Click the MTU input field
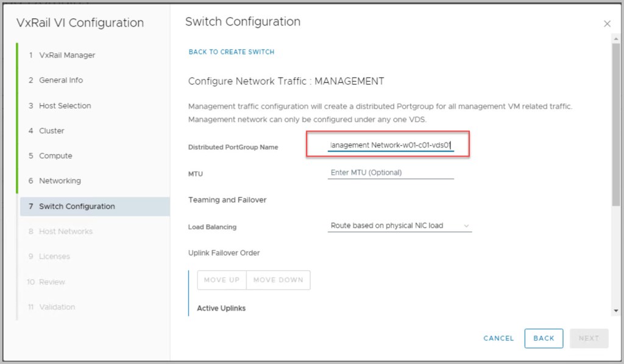Image resolution: width=624 pixels, height=364 pixels. click(391, 173)
